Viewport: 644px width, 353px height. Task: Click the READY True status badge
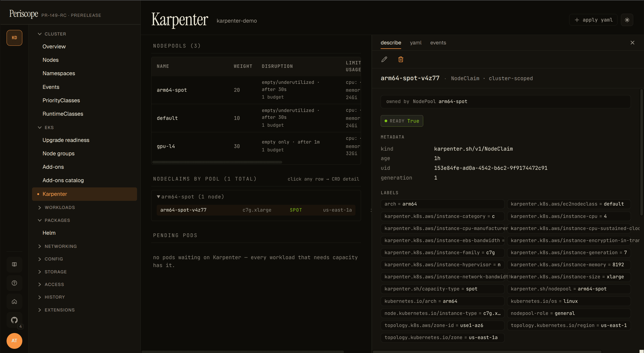click(402, 121)
